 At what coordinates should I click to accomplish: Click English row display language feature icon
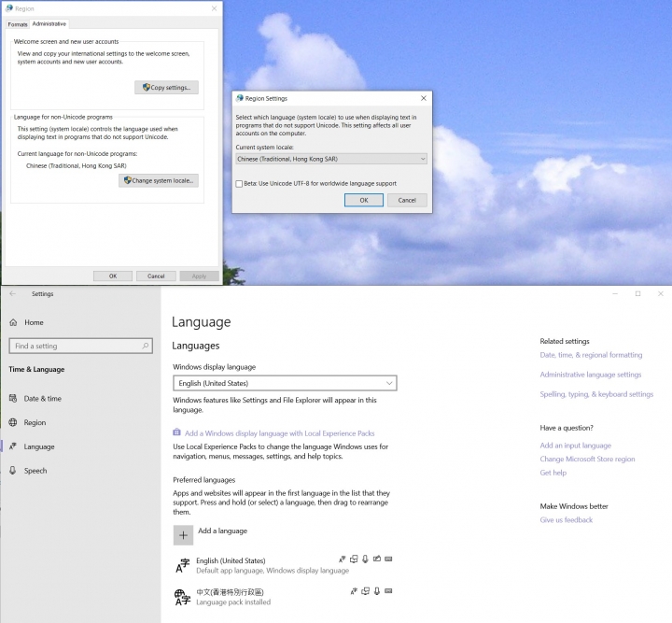[342, 559]
